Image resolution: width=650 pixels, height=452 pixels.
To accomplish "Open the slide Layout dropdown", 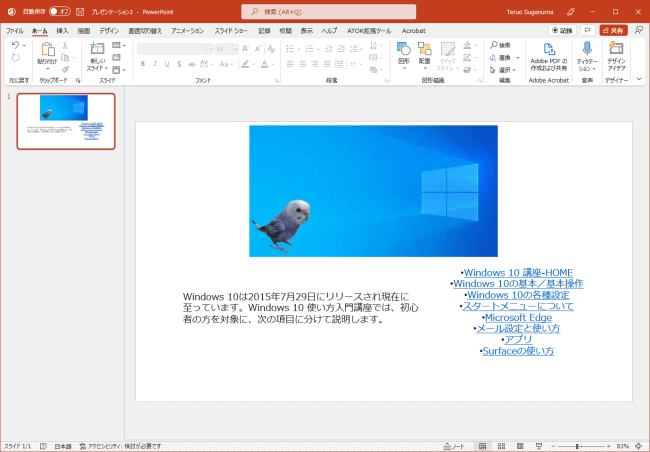I will click(119, 45).
